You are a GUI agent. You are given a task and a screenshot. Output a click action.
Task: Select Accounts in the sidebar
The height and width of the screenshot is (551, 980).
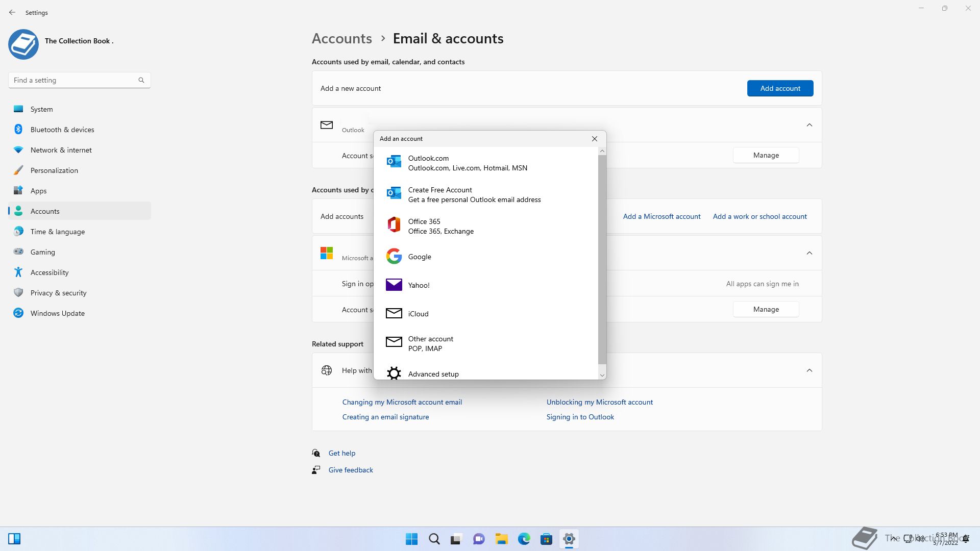click(80, 211)
